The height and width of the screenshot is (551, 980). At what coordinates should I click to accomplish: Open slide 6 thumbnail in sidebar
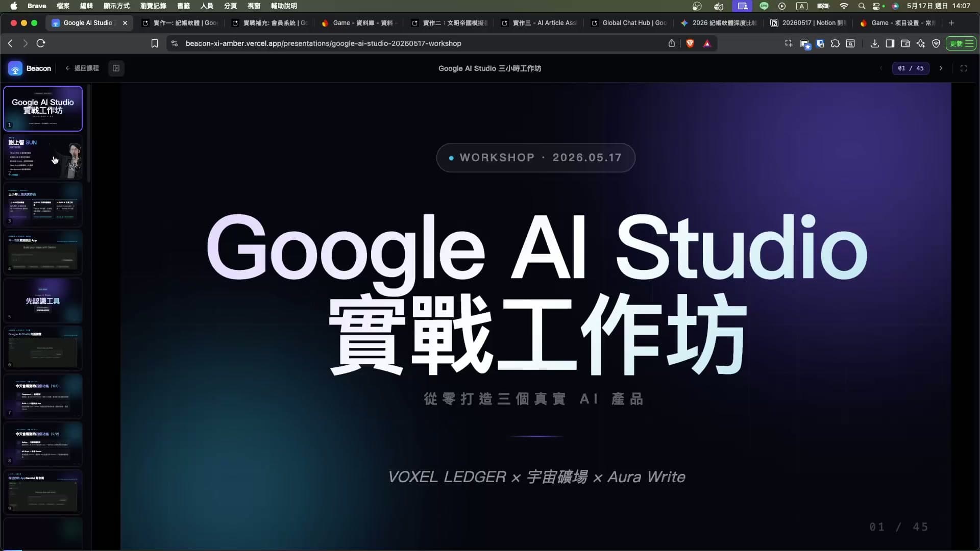point(43,348)
